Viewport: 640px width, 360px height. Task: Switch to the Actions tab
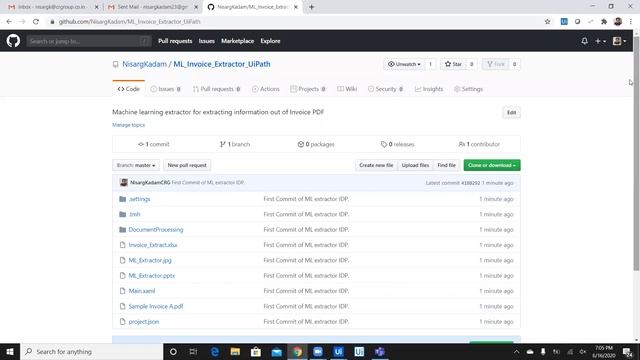tap(266, 89)
